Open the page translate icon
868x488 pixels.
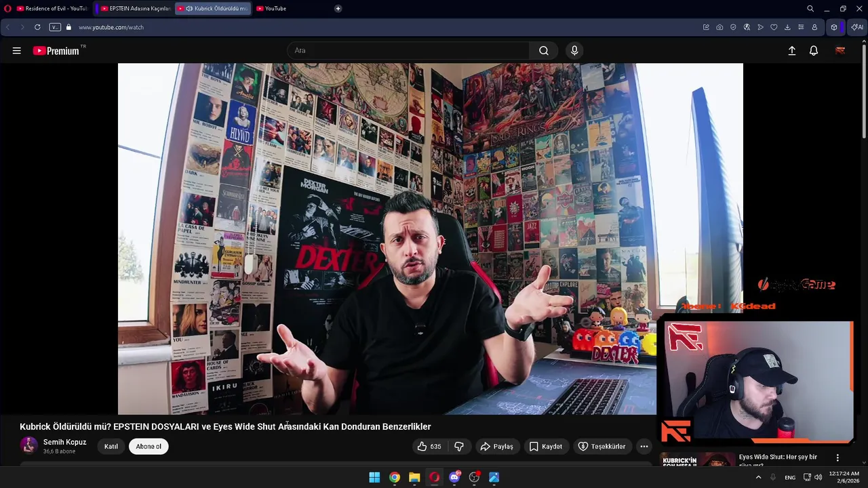click(747, 27)
